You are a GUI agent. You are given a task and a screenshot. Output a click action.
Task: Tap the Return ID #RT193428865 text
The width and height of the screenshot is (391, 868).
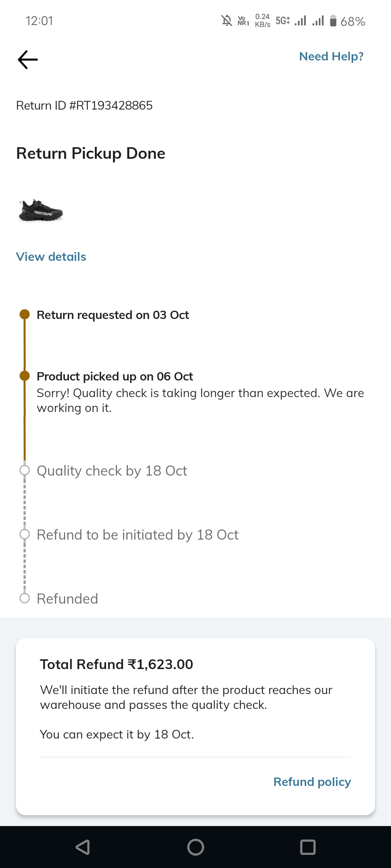pos(84,106)
